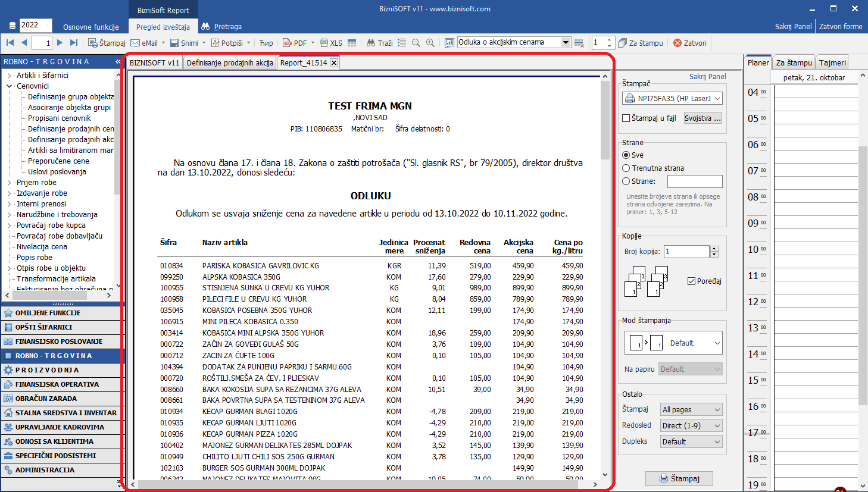868x492 pixels.
Task: Open the Odluka o akcijskim cenama dropdown
Action: coord(566,42)
